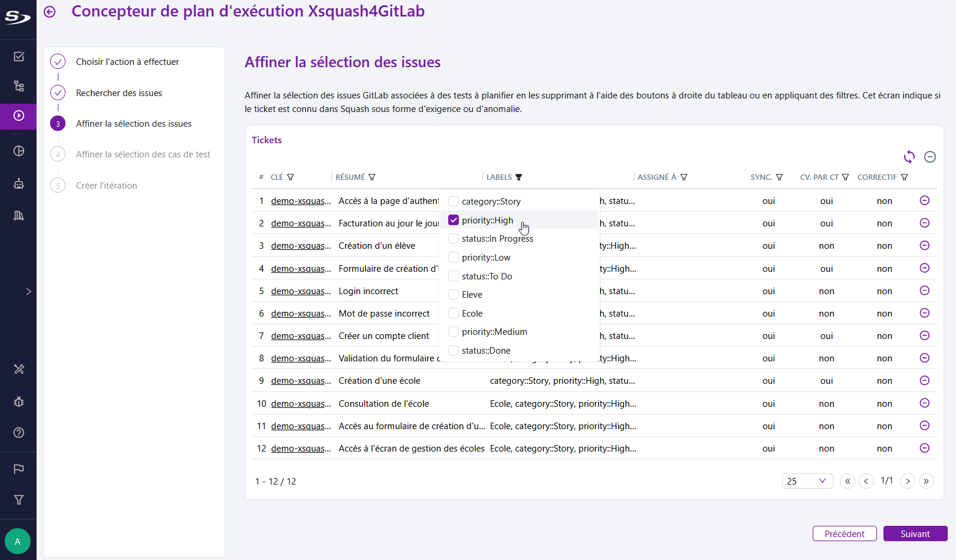Screen dimensions: 956x560
Task: Enable the status::Done label checkbox
Action: coord(454,351)
